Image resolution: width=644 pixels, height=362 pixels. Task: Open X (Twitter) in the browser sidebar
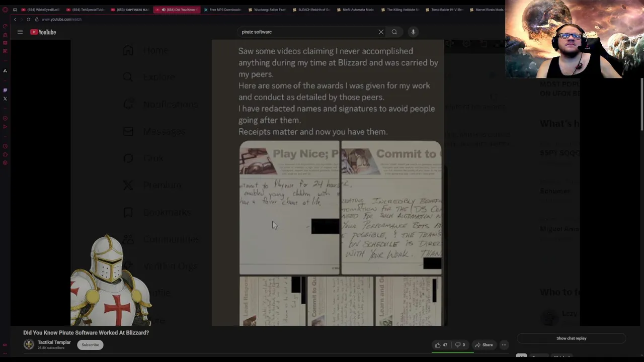pos(5,99)
